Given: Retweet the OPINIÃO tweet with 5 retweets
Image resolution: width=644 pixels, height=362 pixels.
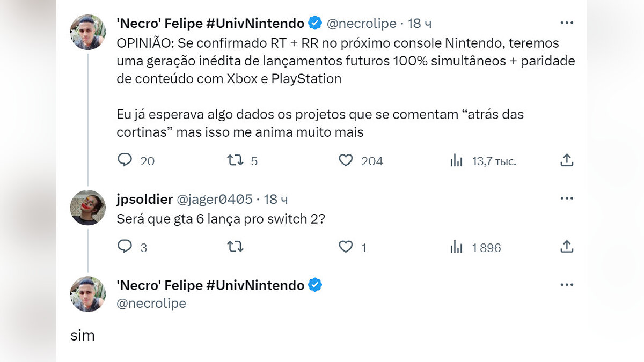Looking at the screenshot, I should 235,160.
